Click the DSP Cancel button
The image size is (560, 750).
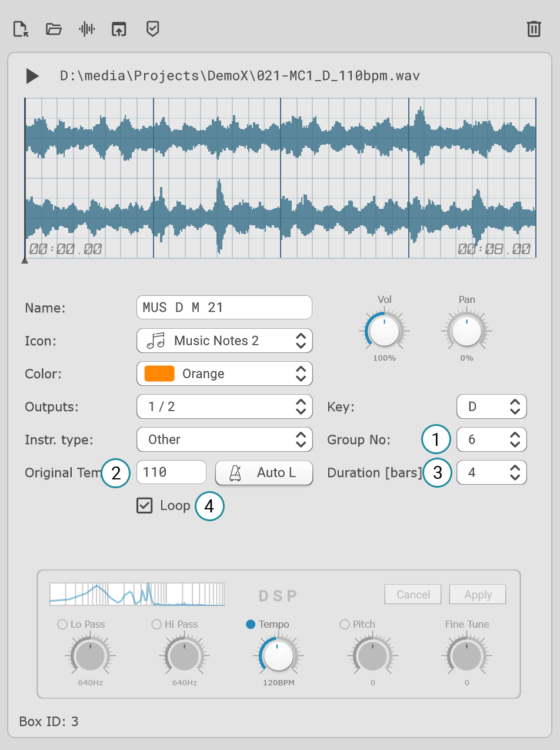[414, 595]
